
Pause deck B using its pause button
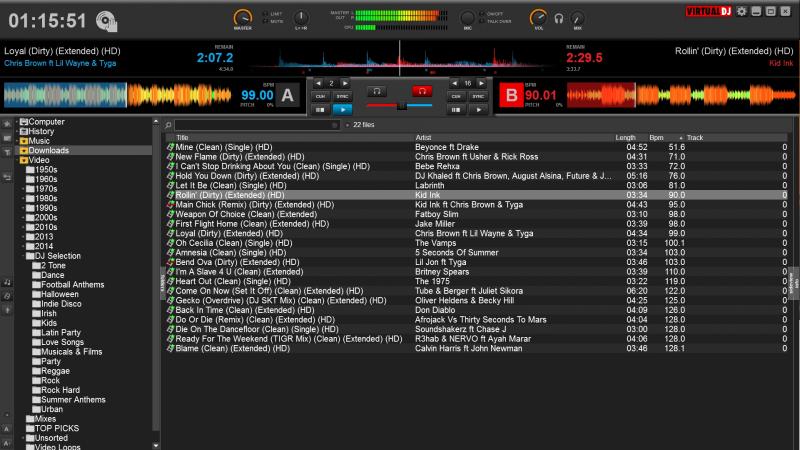(x=456, y=110)
